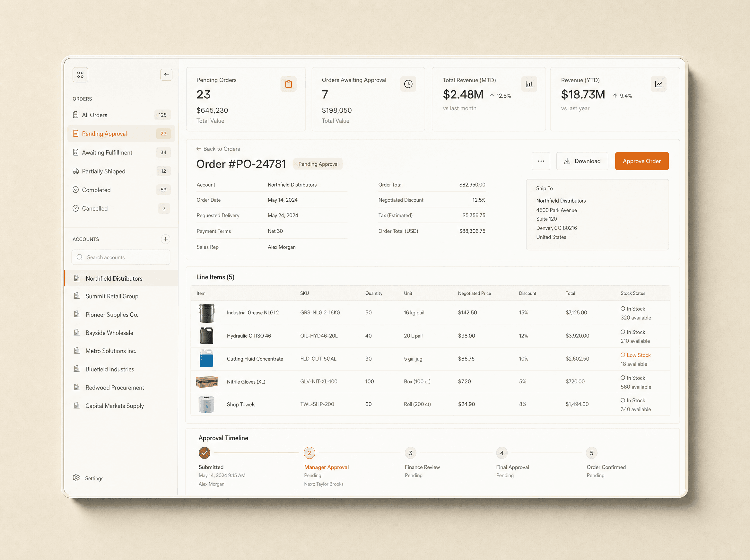The width and height of the screenshot is (750, 560).
Task: Add a new account with the plus icon
Action: [x=165, y=239]
